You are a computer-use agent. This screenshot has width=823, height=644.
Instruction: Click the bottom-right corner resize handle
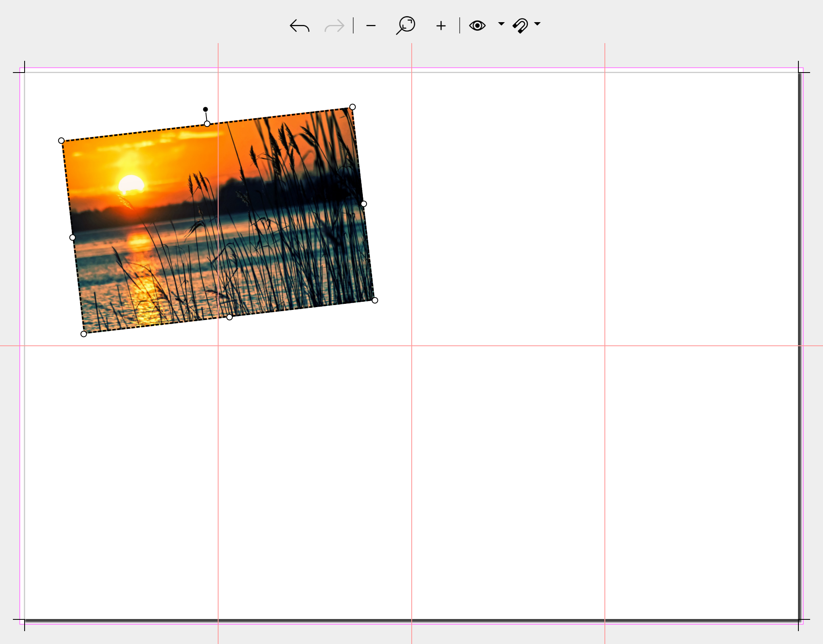point(375,300)
